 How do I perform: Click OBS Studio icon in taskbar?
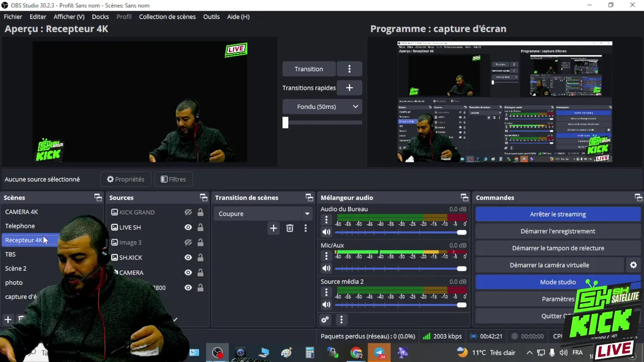(217, 353)
